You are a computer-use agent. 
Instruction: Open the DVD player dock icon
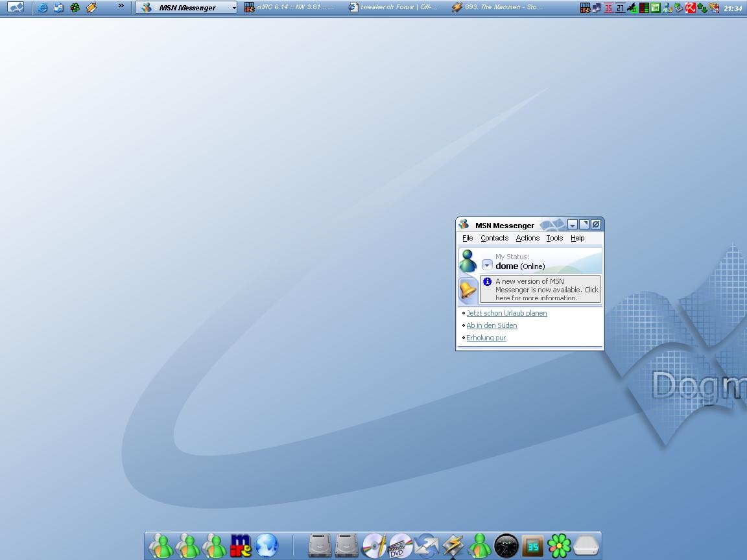click(400, 546)
